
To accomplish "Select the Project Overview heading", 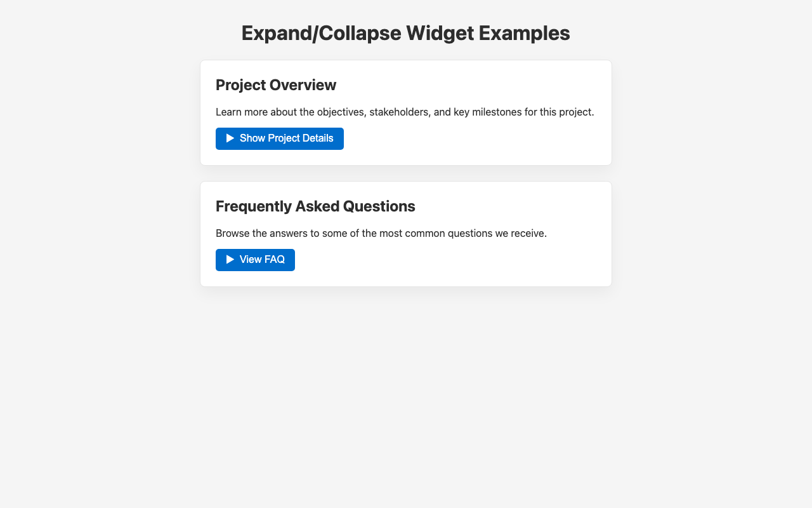I will pos(275,84).
